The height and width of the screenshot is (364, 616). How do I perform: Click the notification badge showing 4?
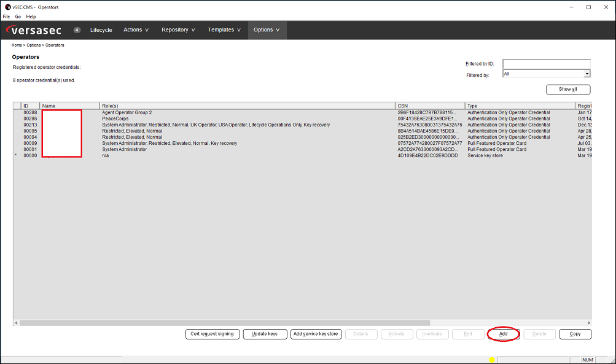(x=77, y=30)
